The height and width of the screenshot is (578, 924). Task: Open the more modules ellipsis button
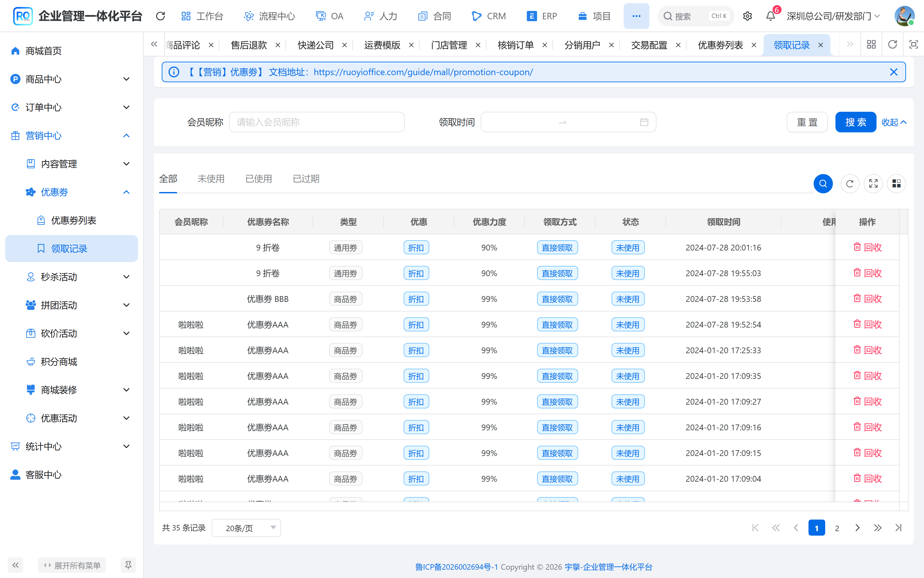click(636, 16)
